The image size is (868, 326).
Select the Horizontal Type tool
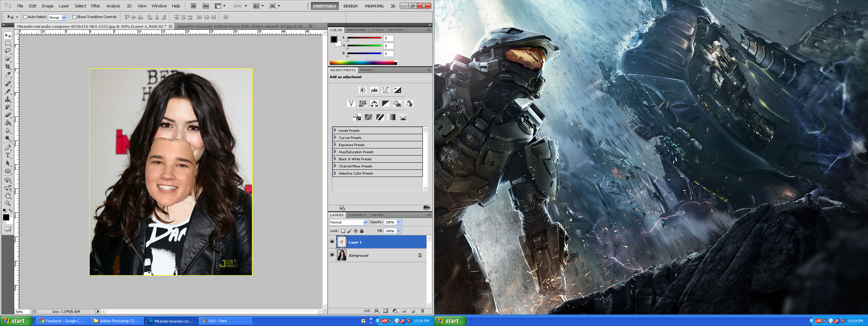pyautogui.click(x=8, y=155)
